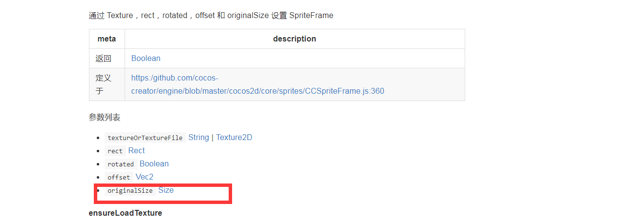Follow the Texture2D type link
This screenshot has height=224, width=644.
coord(234,138)
